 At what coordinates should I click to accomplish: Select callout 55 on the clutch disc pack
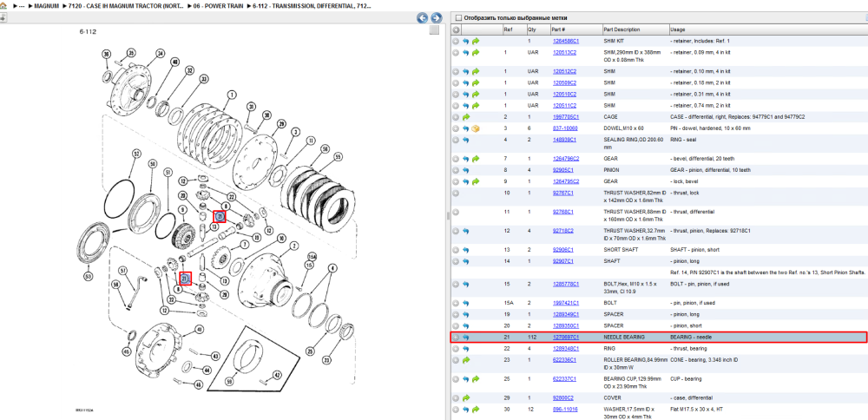pyautogui.click(x=339, y=157)
